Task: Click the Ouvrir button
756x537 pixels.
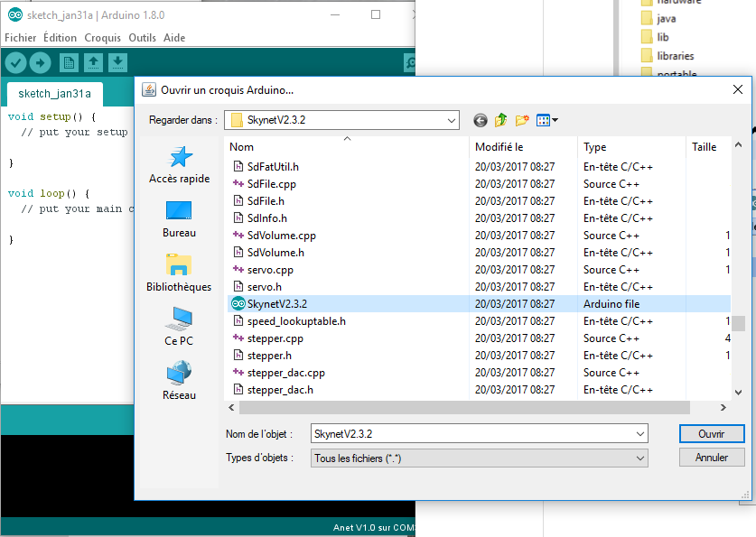Action: click(712, 434)
